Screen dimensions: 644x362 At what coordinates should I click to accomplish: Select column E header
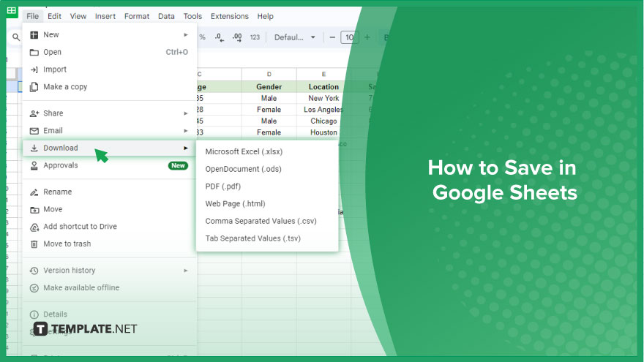tap(323, 75)
